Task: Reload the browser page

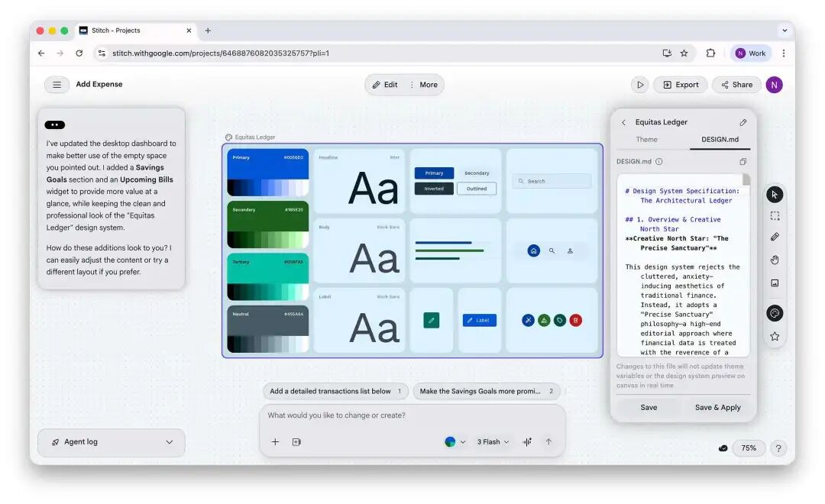Action: pos(79,53)
